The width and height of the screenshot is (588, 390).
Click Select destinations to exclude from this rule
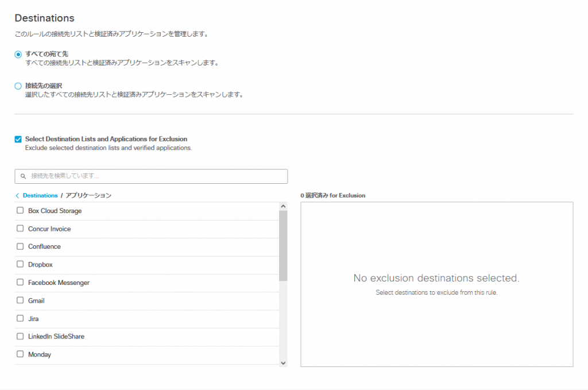(x=436, y=292)
